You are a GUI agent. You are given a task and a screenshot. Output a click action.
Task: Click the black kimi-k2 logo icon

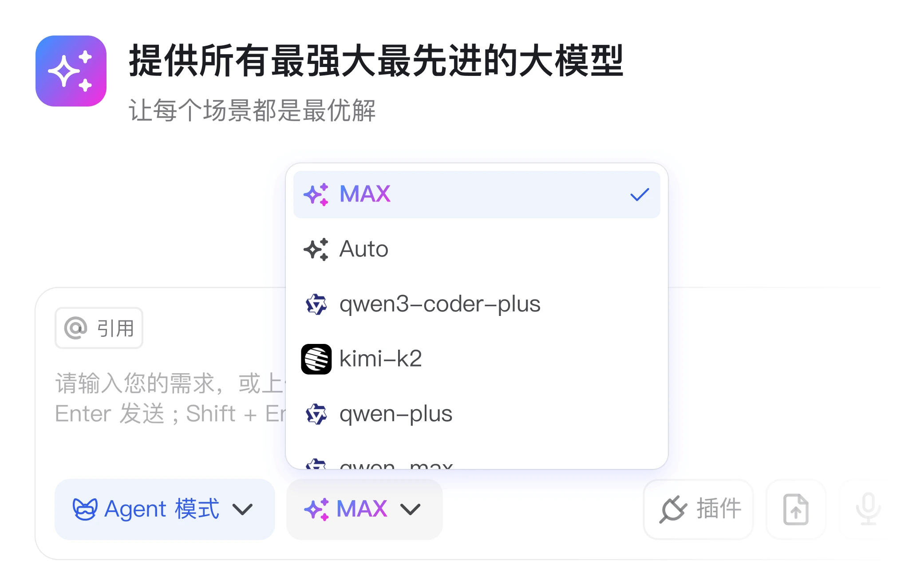[x=316, y=359]
